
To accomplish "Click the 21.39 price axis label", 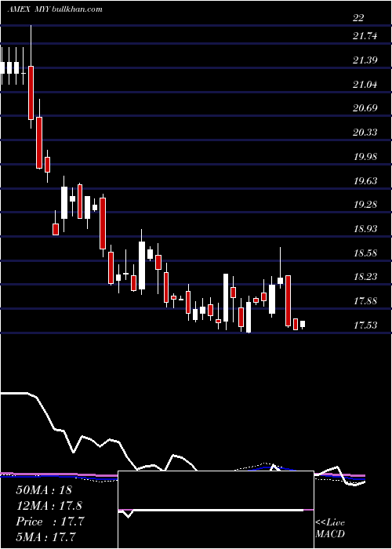I will coord(365,60).
